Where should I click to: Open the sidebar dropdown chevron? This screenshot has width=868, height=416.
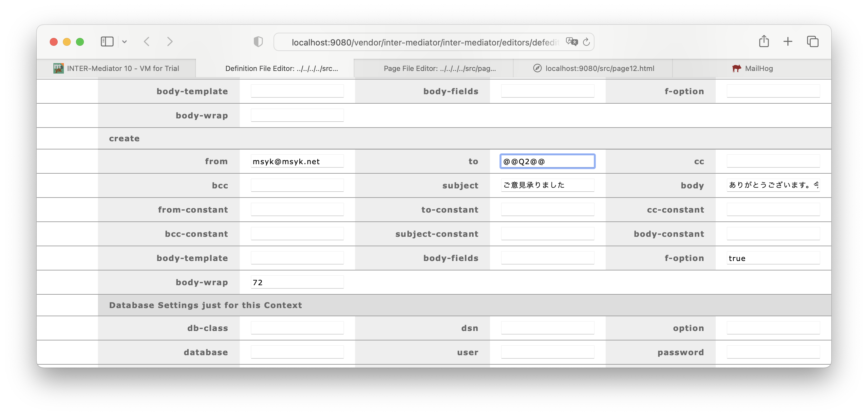(124, 42)
